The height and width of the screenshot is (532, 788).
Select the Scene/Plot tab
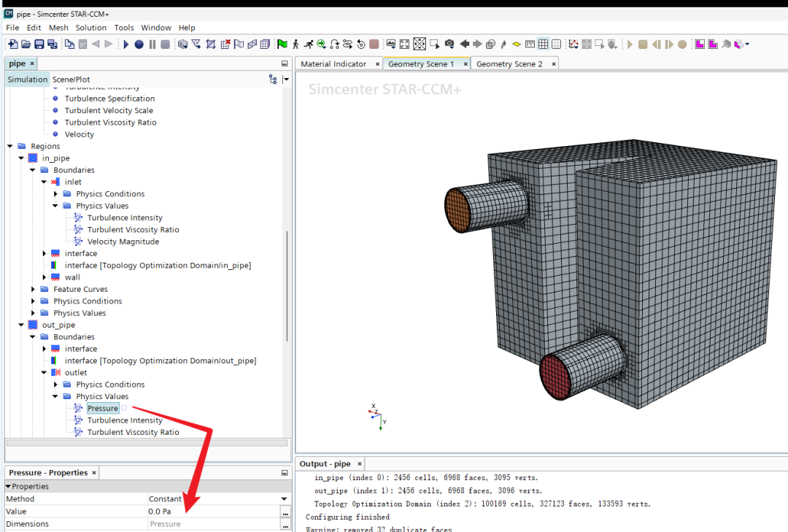pyautogui.click(x=71, y=80)
